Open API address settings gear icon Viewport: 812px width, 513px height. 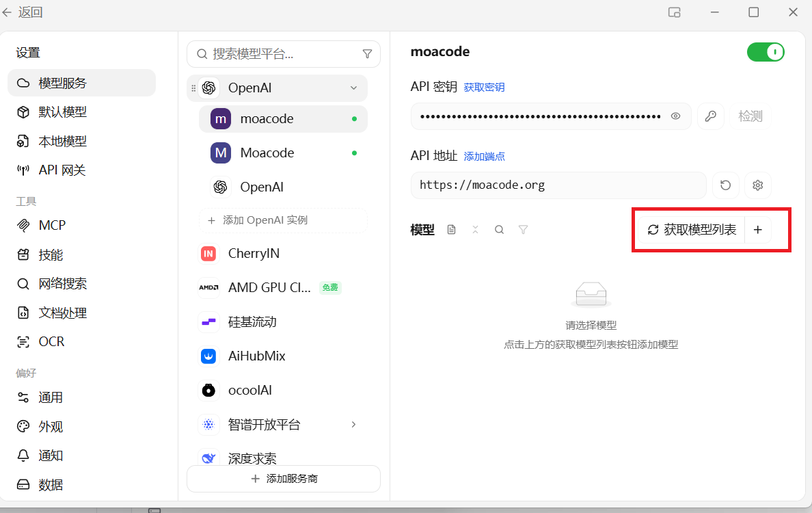click(757, 185)
